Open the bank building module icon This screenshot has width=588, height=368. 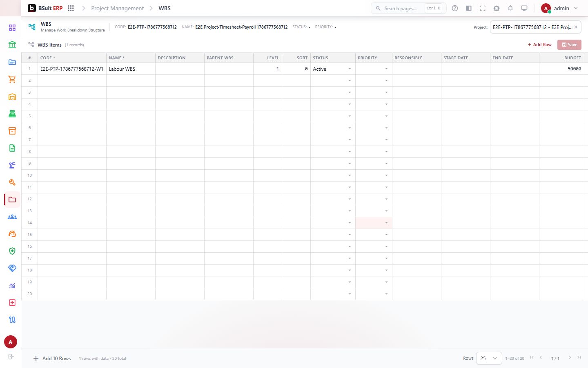pyautogui.click(x=12, y=45)
